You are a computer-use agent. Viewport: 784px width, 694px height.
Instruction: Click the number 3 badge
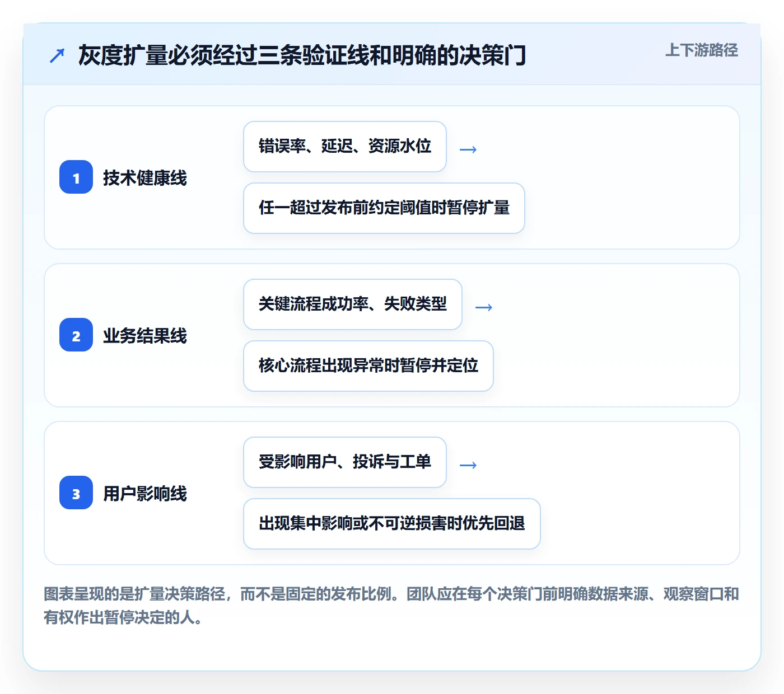coord(76,493)
